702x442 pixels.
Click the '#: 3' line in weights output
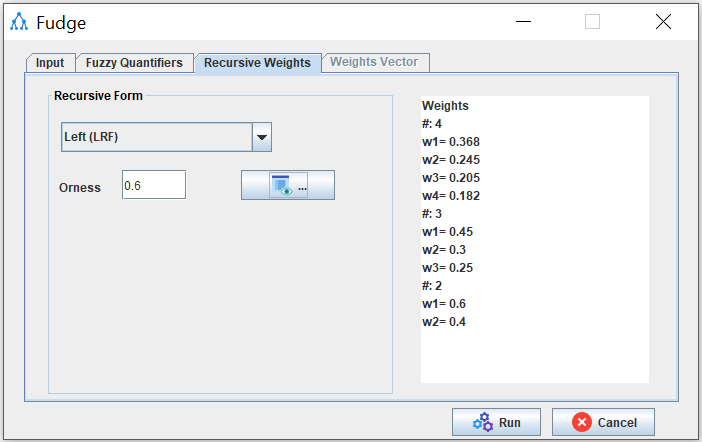[433, 213]
